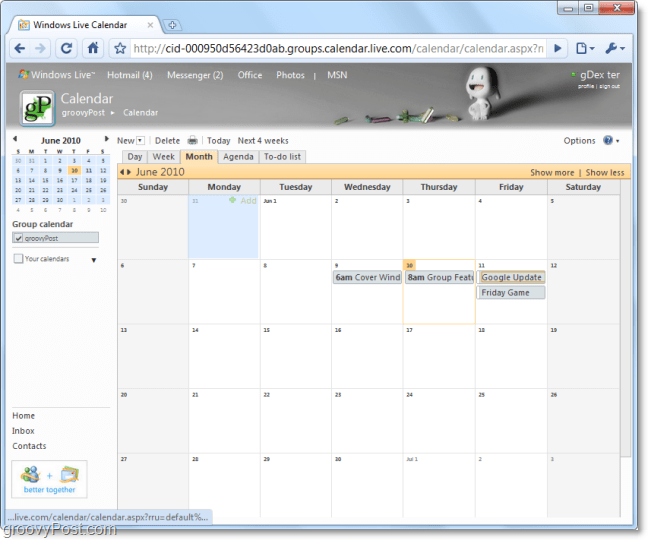Click the Delete button
The height and width of the screenshot is (540, 648).
click(167, 140)
